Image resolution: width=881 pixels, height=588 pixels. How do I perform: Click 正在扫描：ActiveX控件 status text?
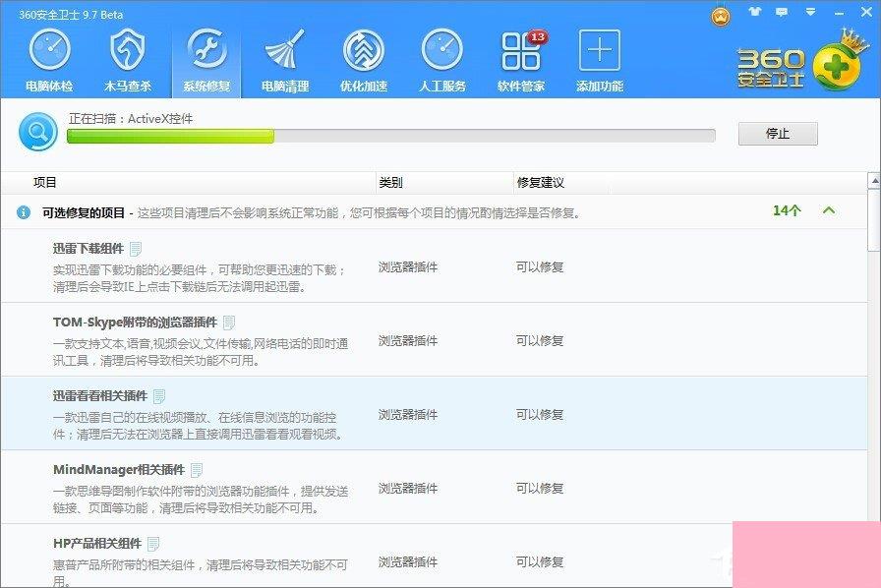[x=131, y=119]
